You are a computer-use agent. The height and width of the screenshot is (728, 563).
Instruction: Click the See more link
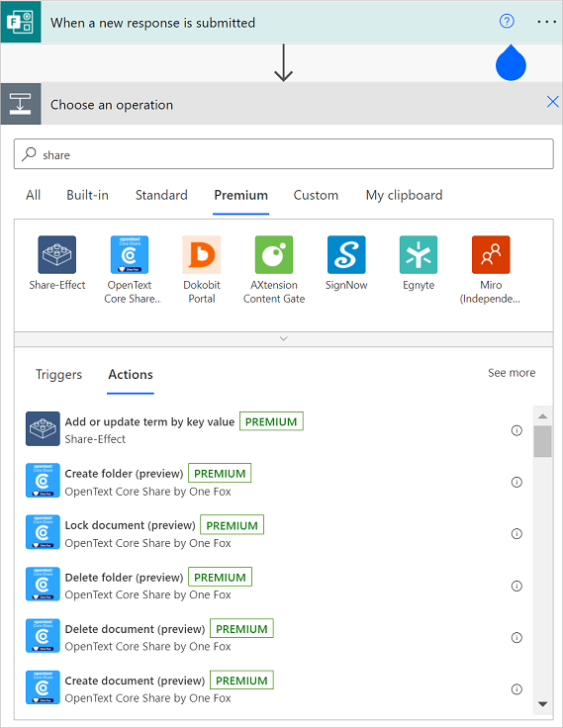point(512,372)
